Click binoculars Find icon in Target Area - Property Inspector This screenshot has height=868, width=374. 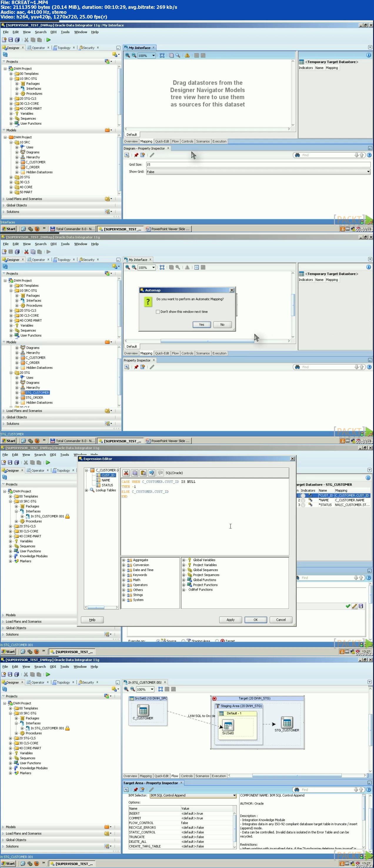296,790
